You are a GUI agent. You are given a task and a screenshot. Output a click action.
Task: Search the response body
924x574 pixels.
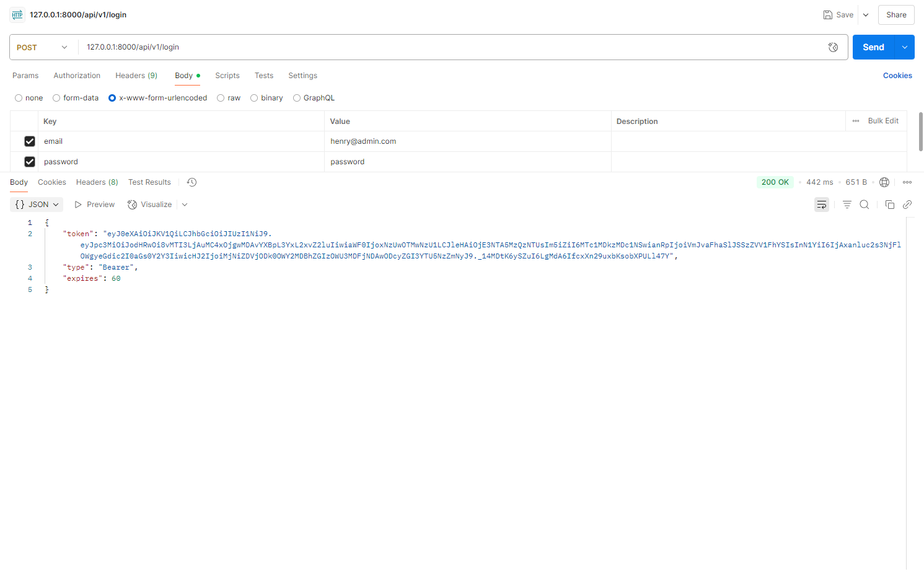[865, 205]
